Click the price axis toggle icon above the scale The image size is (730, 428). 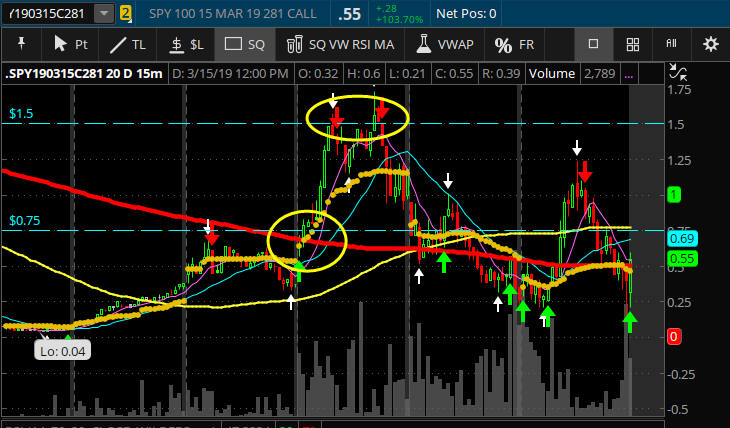click(x=677, y=72)
